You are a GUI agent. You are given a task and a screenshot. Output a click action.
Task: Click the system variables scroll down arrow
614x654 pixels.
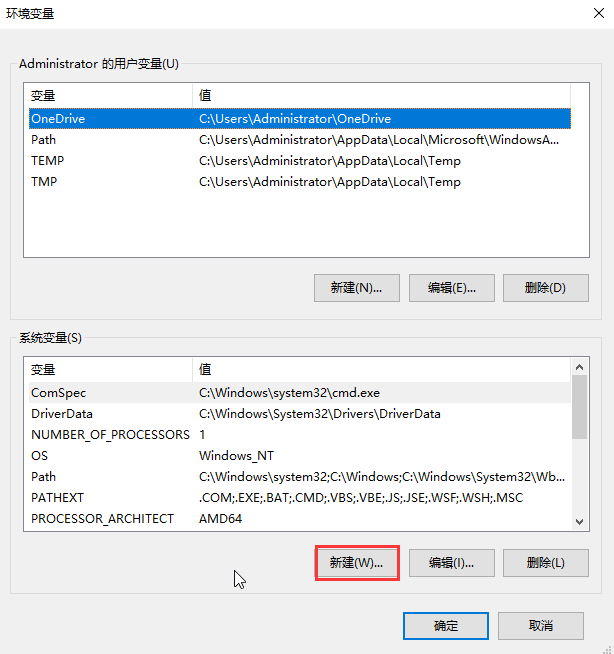[579, 521]
